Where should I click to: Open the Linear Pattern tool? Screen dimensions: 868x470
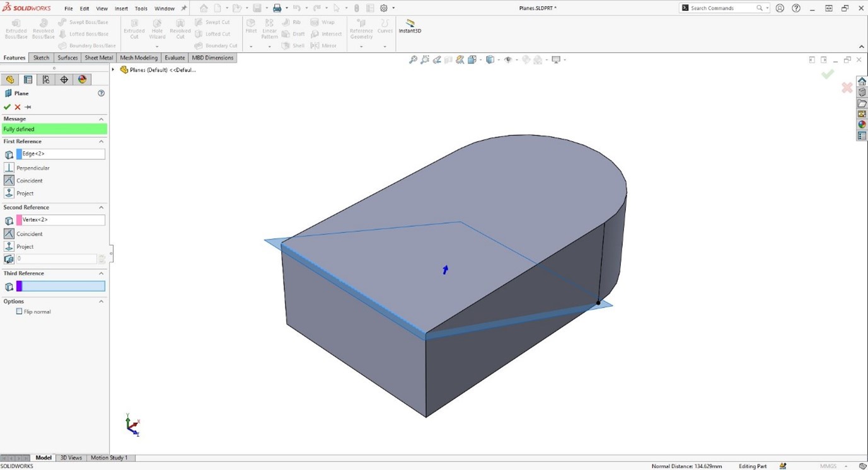pyautogui.click(x=269, y=28)
